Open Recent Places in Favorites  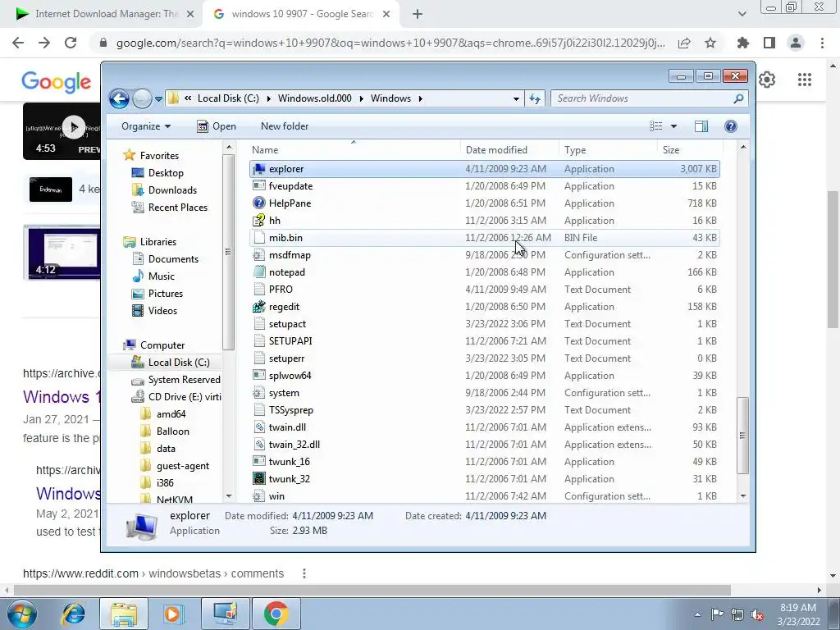(x=177, y=208)
